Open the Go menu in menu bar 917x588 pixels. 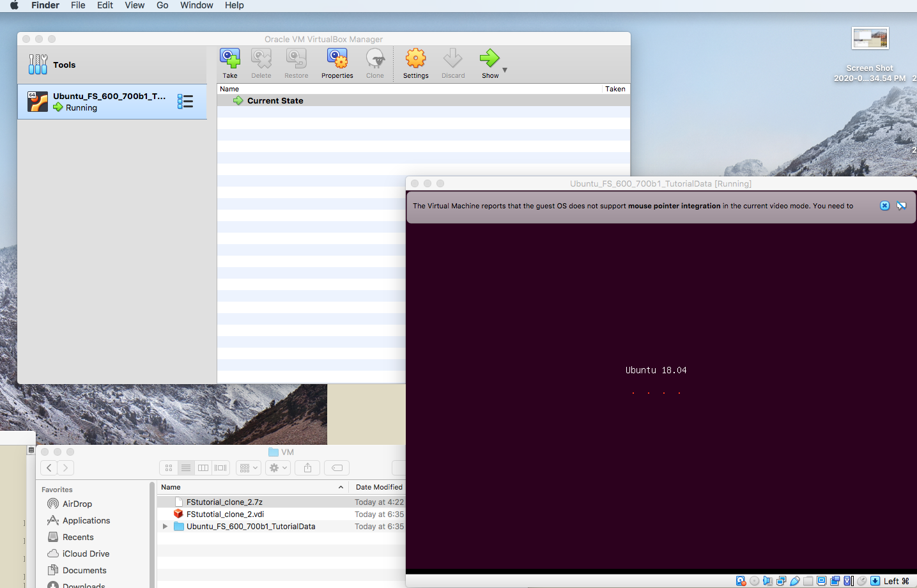pos(162,5)
